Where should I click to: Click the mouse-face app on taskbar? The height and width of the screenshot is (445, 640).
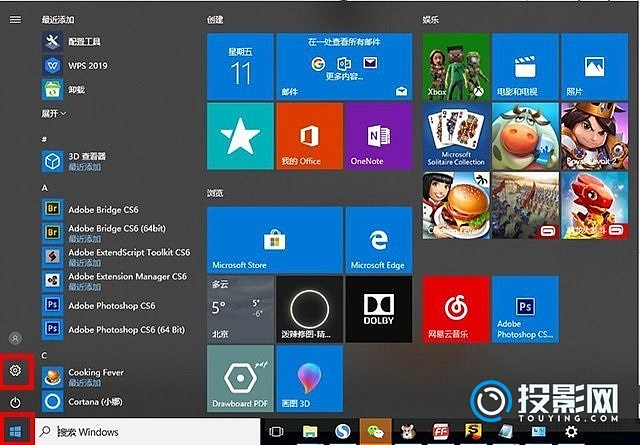click(408, 431)
